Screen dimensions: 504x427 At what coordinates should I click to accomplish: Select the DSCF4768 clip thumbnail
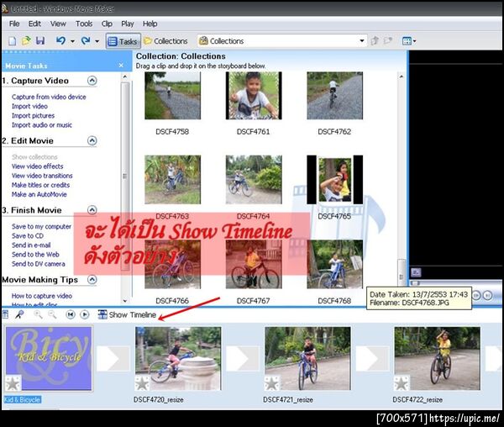pos(334,264)
